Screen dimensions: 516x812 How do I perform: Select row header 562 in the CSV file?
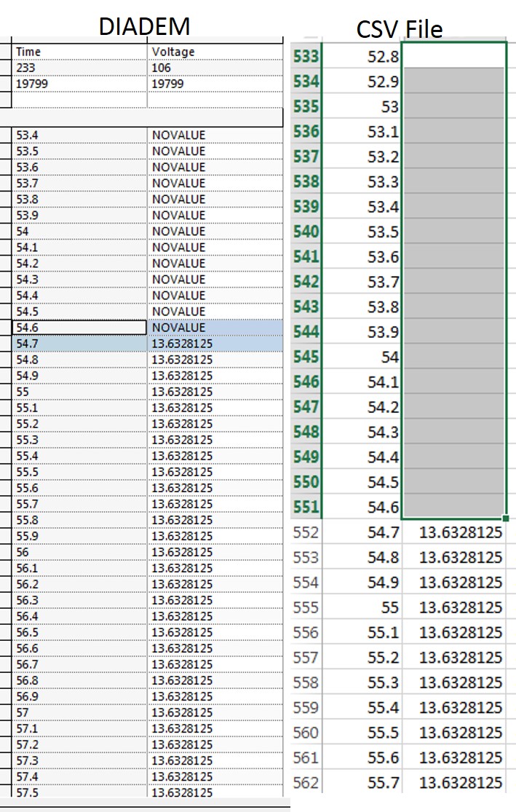tap(306, 782)
